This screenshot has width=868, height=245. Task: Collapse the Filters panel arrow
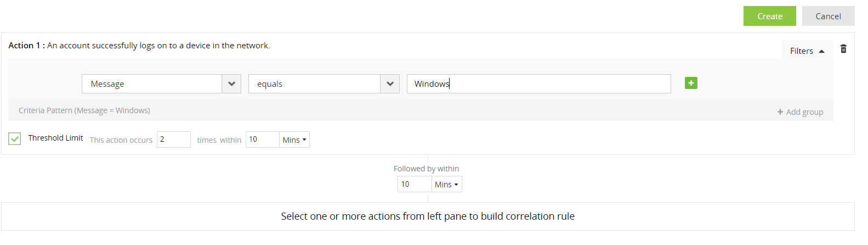coord(821,51)
